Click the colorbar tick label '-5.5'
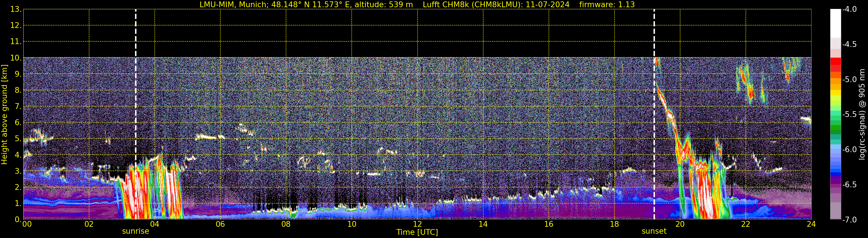This screenshot has width=868, height=238. point(850,115)
